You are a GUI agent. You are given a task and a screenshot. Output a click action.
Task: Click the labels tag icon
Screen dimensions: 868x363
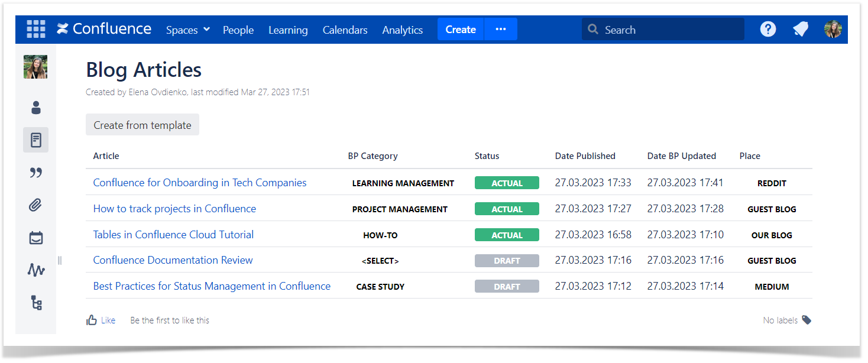click(x=807, y=320)
